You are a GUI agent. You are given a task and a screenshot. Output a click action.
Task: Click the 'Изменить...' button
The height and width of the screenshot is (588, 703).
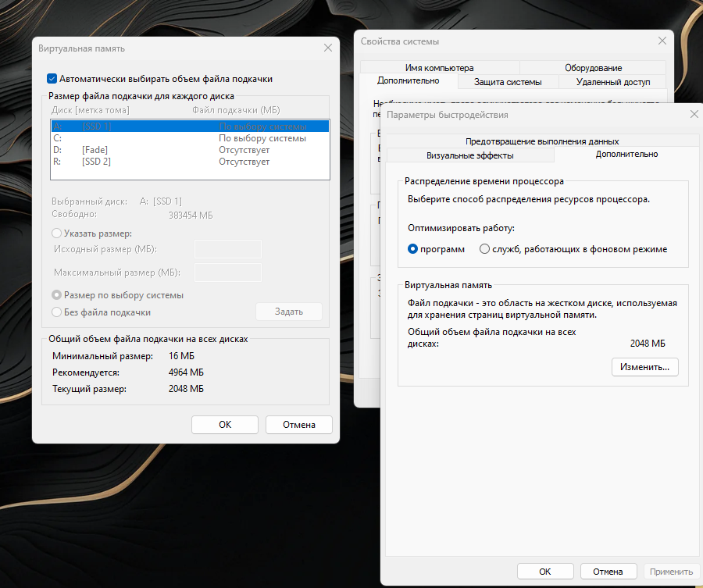coord(644,367)
